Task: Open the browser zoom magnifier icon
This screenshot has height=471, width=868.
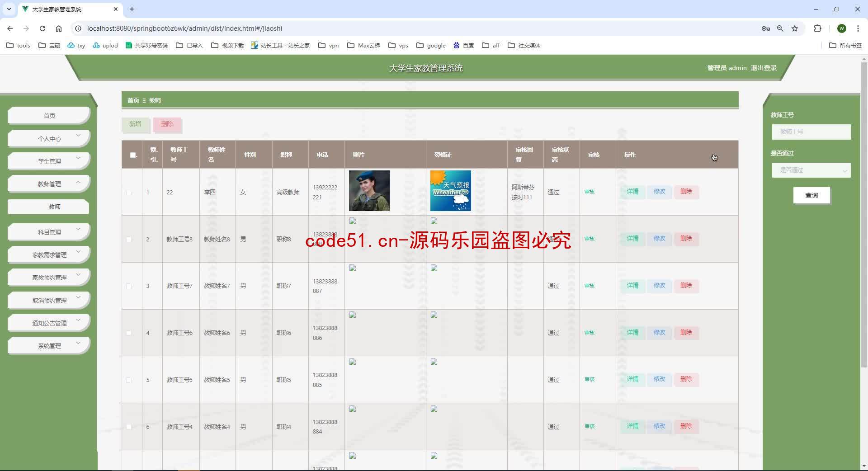Action: (x=780, y=28)
